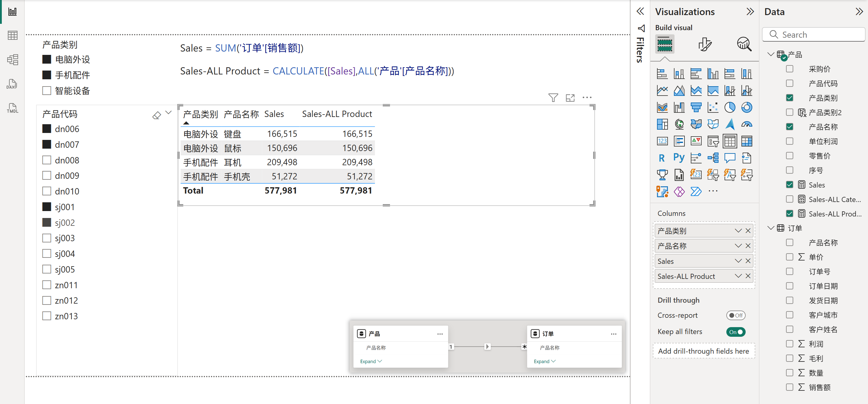868x404 pixels.
Task: Select the Stacked bar chart visual
Action: click(x=662, y=74)
